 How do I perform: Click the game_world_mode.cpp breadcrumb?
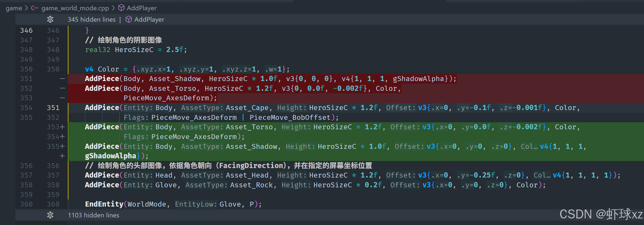tap(75, 8)
